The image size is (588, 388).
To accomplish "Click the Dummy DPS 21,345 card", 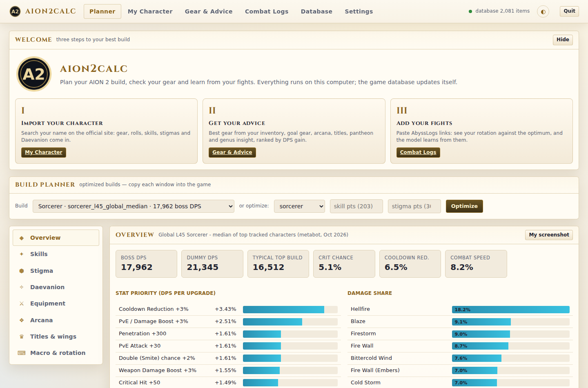I will (x=212, y=264).
